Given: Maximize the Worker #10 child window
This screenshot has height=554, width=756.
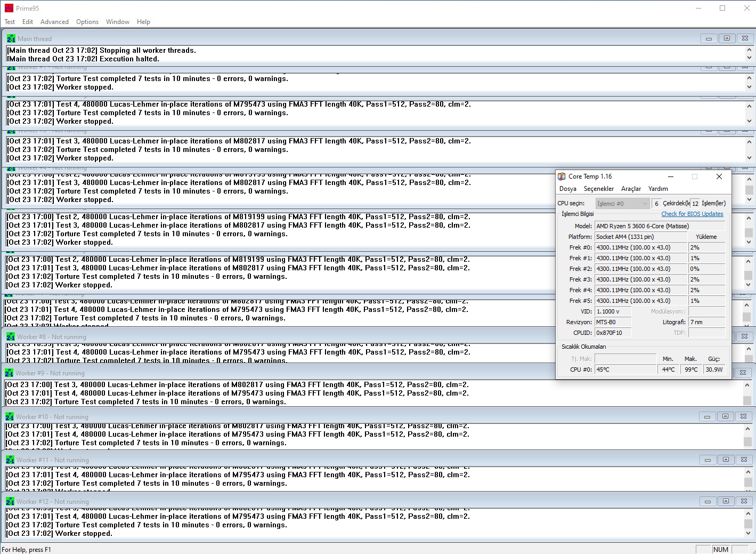Looking at the screenshot, I should [725, 416].
